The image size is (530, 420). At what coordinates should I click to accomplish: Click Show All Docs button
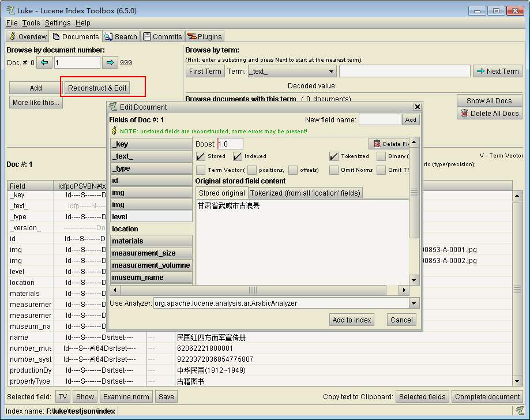click(490, 101)
